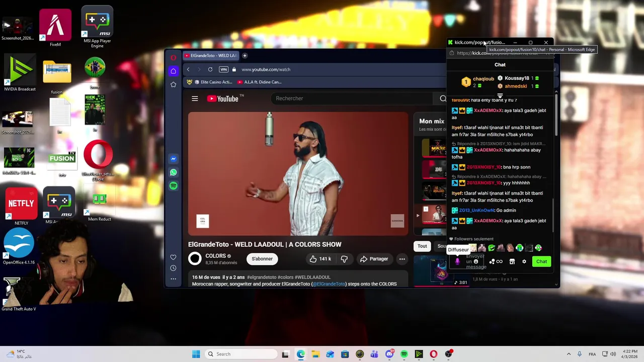The height and width of the screenshot is (362, 644).
Task: Show hidden tray icons chevron
Action: [x=569, y=354]
